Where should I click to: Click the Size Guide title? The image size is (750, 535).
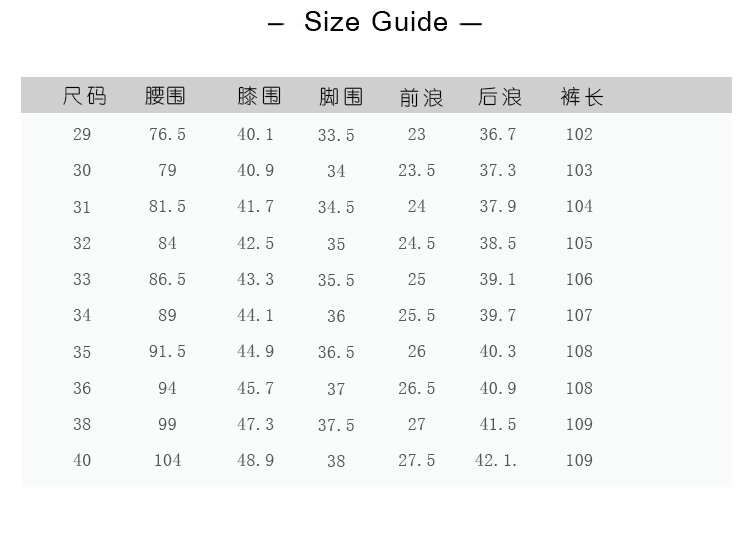pos(375,21)
